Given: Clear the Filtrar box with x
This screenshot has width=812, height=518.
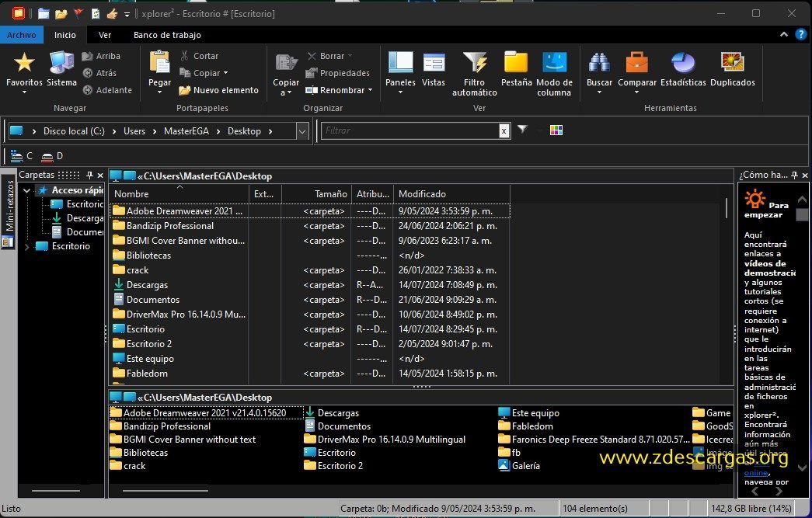Looking at the screenshot, I should point(504,131).
